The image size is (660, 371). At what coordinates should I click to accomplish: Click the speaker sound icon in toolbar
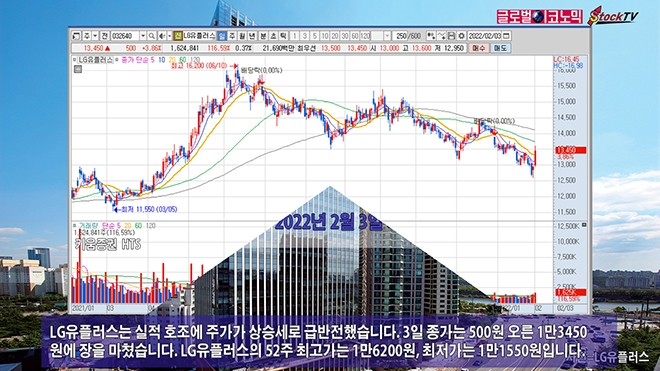(x=162, y=36)
